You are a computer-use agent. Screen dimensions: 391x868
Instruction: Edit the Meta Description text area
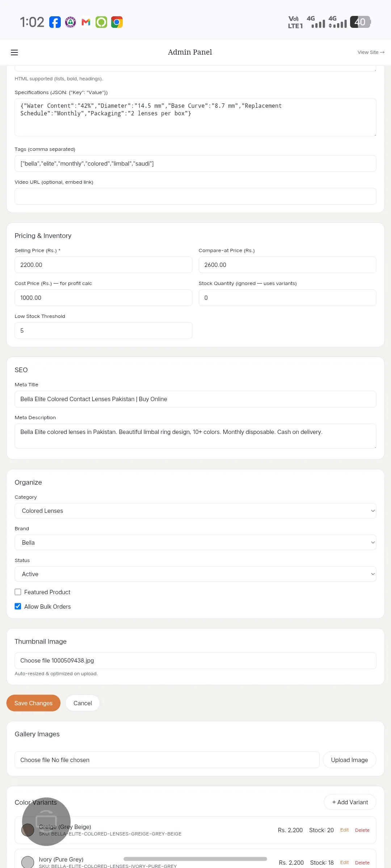pyautogui.click(x=195, y=436)
